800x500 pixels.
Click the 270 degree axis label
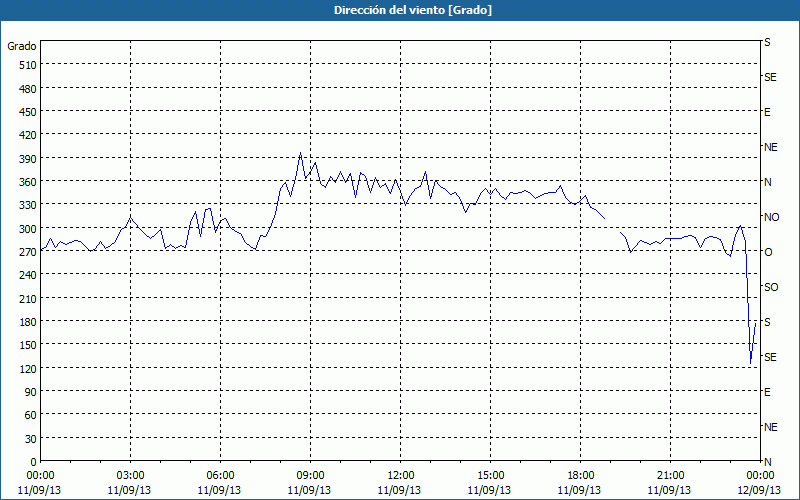(x=28, y=252)
